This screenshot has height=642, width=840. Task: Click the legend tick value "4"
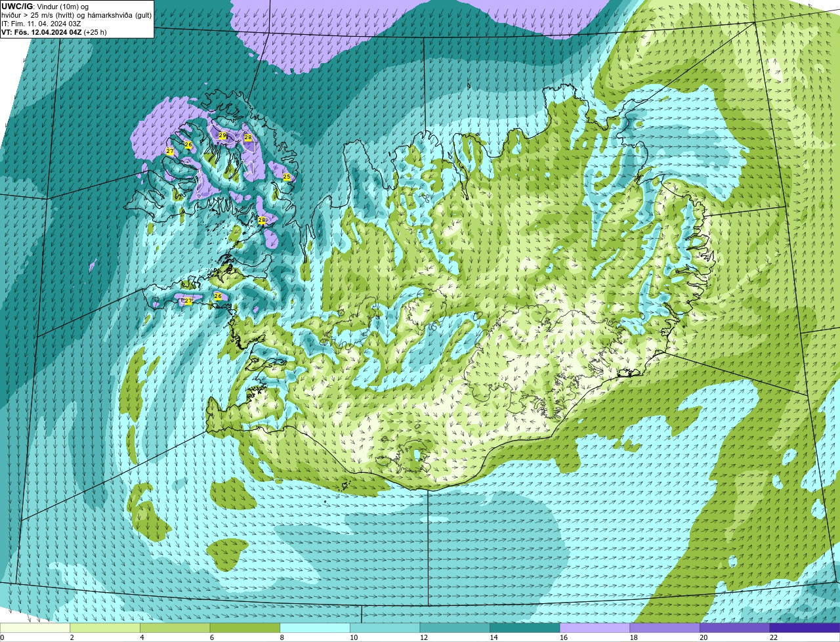point(142,637)
